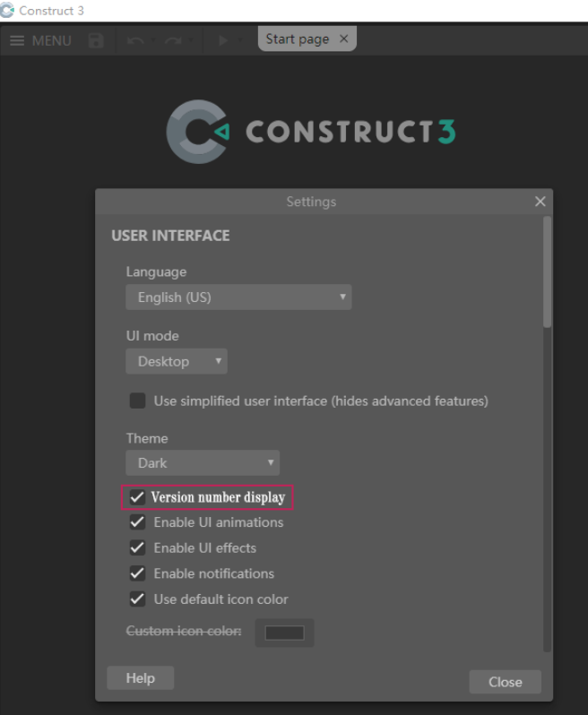Expand the Theme dropdown showing Dark
This screenshot has height=715, width=588.
click(203, 463)
